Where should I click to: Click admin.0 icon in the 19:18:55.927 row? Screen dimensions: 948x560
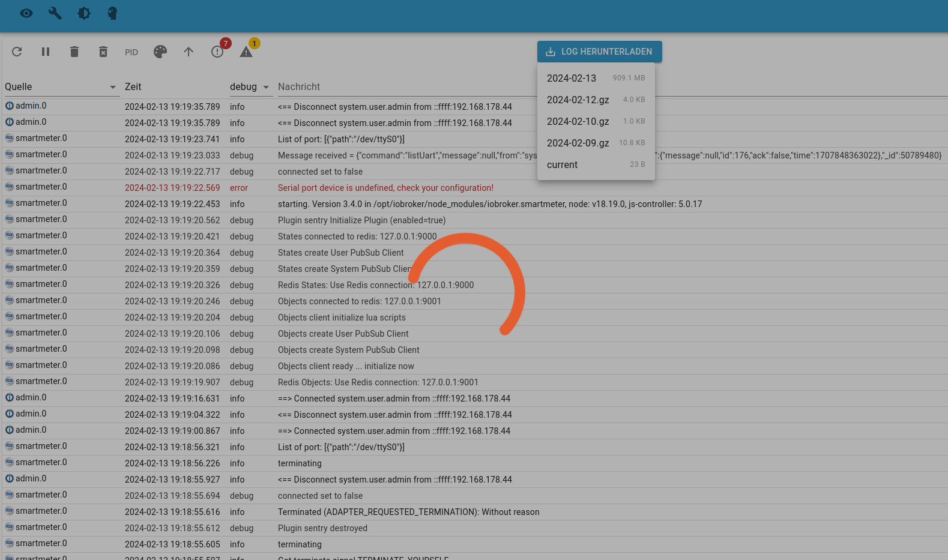click(x=10, y=478)
